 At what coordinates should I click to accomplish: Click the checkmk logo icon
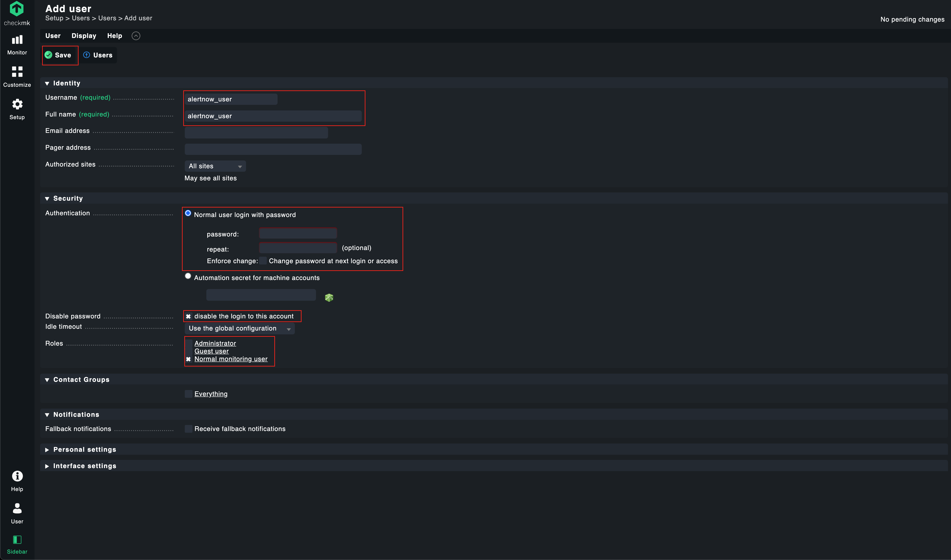click(x=17, y=9)
